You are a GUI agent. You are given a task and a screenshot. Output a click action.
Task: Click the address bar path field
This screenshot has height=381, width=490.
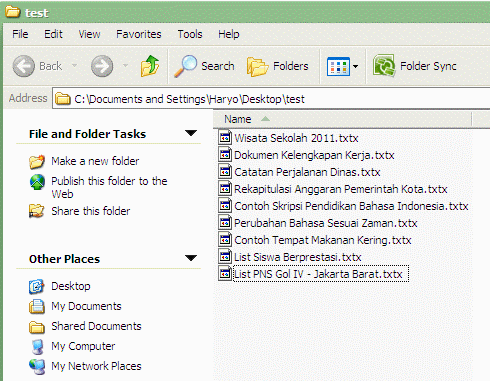coord(272,99)
